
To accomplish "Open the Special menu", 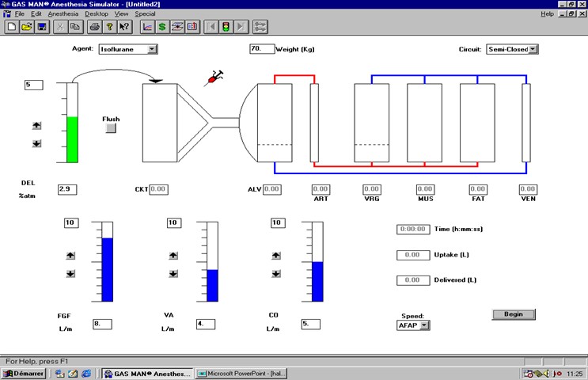I will [x=145, y=14].
